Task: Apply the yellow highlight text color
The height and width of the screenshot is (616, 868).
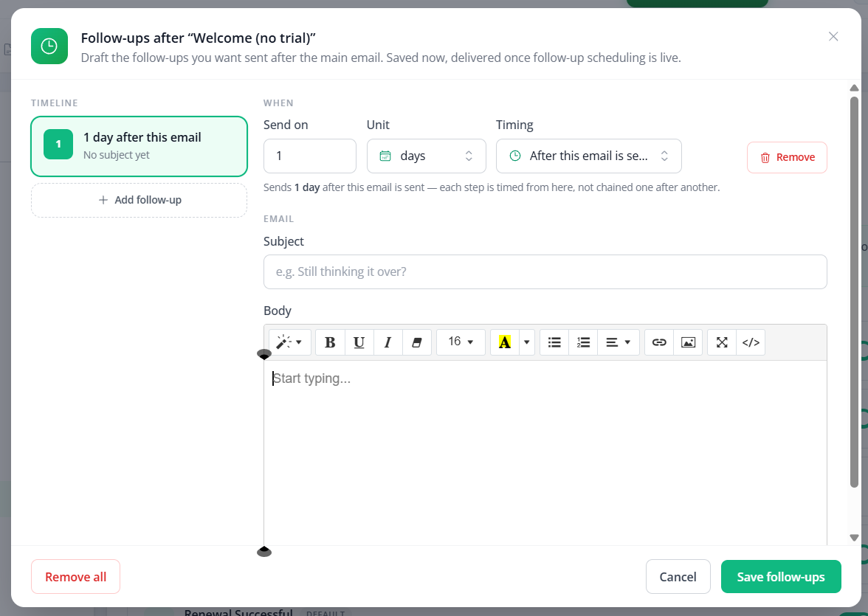Action: [504, 342]
